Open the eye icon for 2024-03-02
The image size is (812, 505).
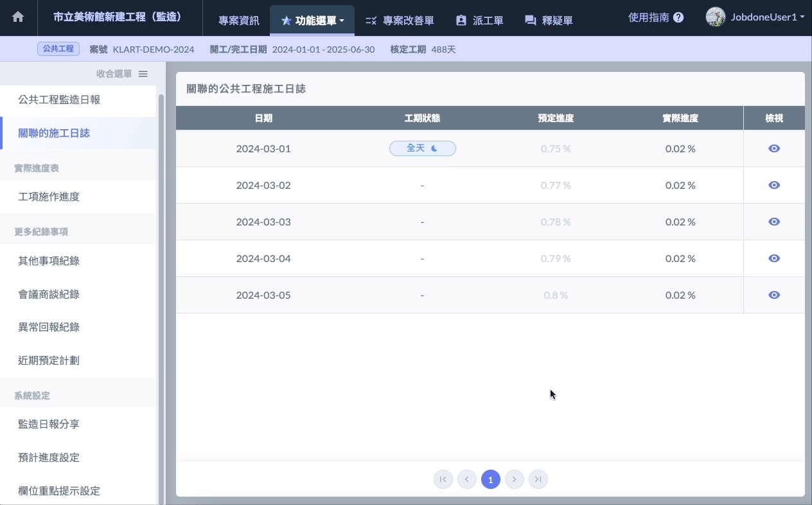[774, 185]
